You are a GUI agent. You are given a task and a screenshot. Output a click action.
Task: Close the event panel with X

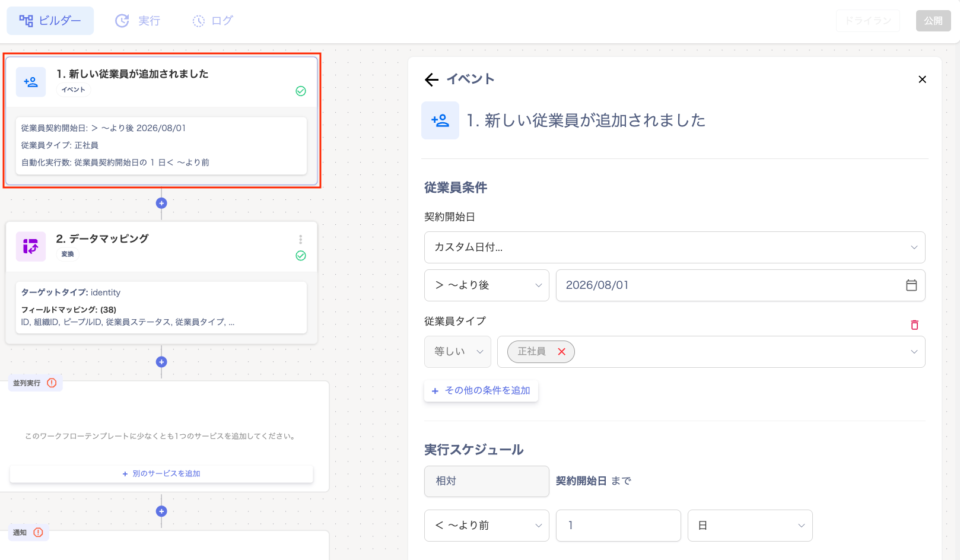(x=922, y=79)
